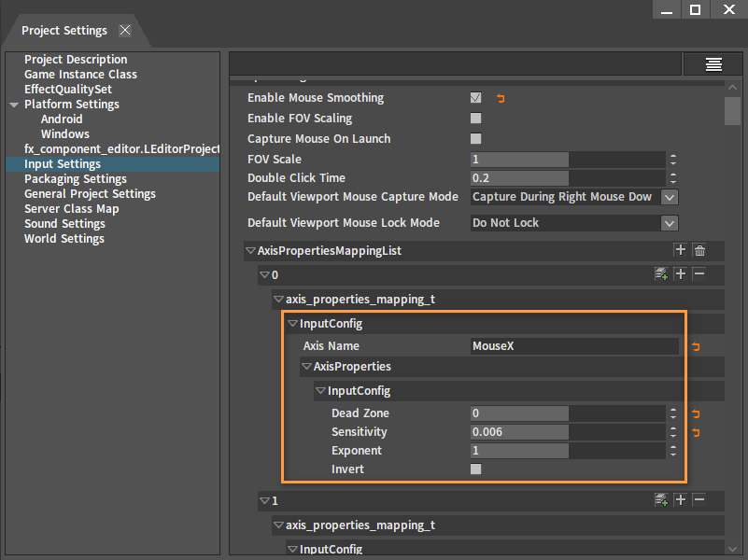Open Sound Settings

pos(64,223)
